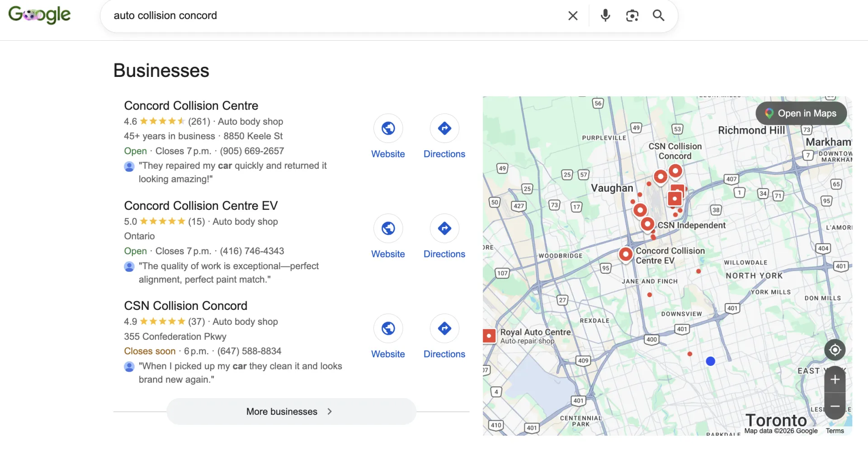Zoom in on the map

coord(835,380)
